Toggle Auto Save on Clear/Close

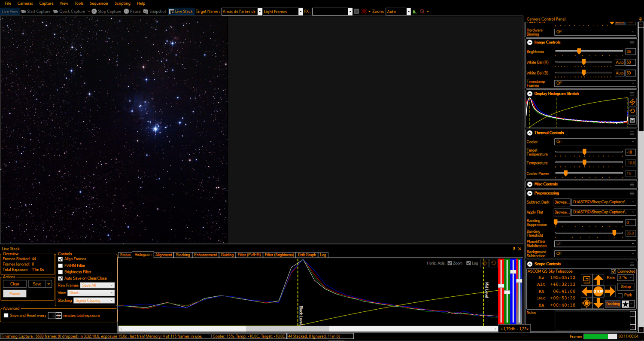[x=61, y=279]
